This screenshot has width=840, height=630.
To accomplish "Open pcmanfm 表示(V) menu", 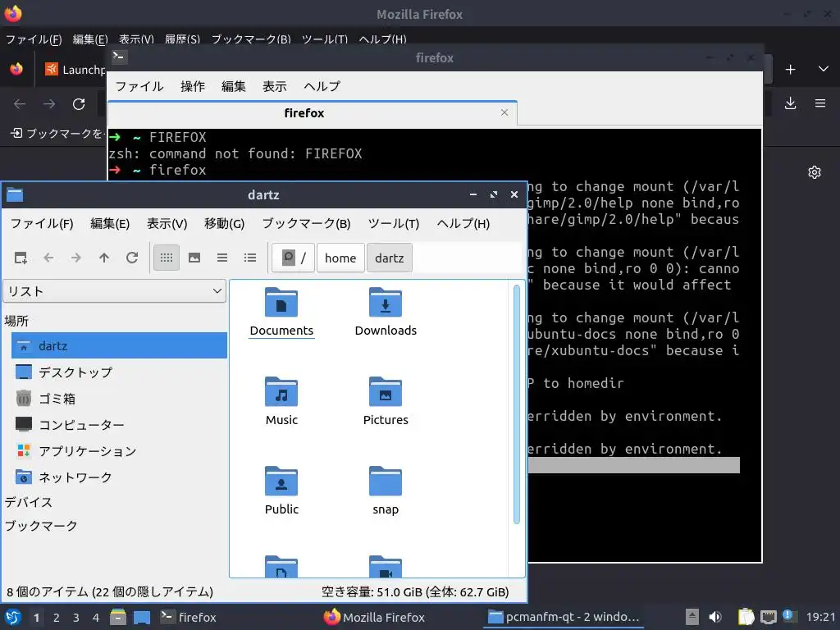I will (x=167, y=223).
